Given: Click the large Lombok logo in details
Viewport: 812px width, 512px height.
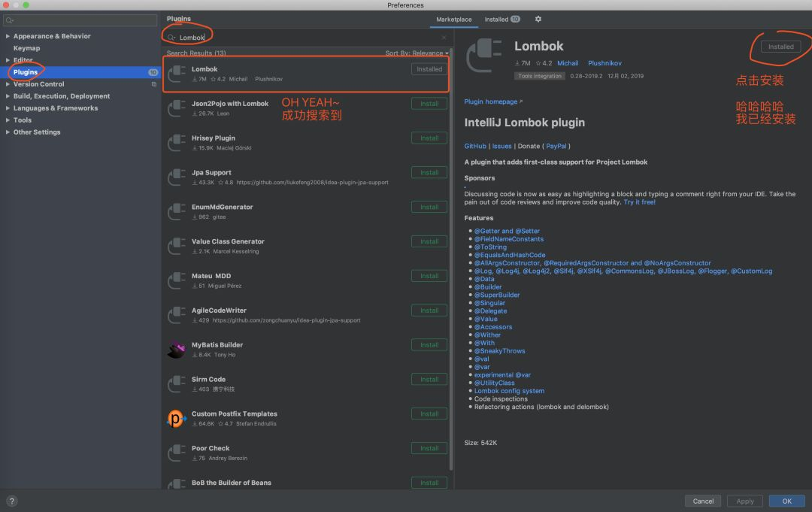Looking at the screenshot, I should [484, 56].
